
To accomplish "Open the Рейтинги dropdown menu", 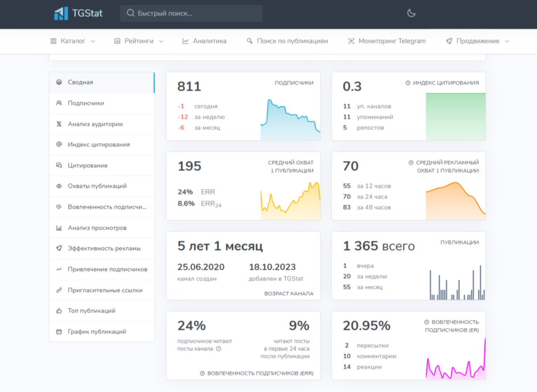I will coord(139,41).
